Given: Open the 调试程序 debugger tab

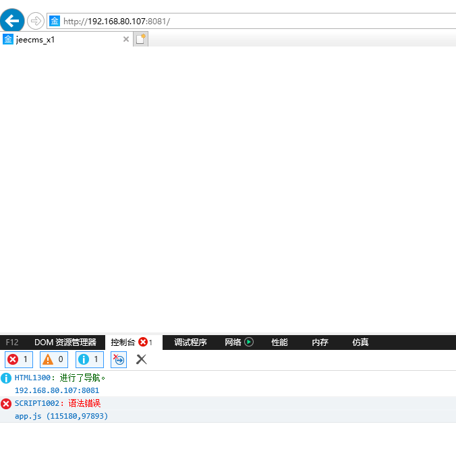Looking at the screenshot, I should pos(190,343).
